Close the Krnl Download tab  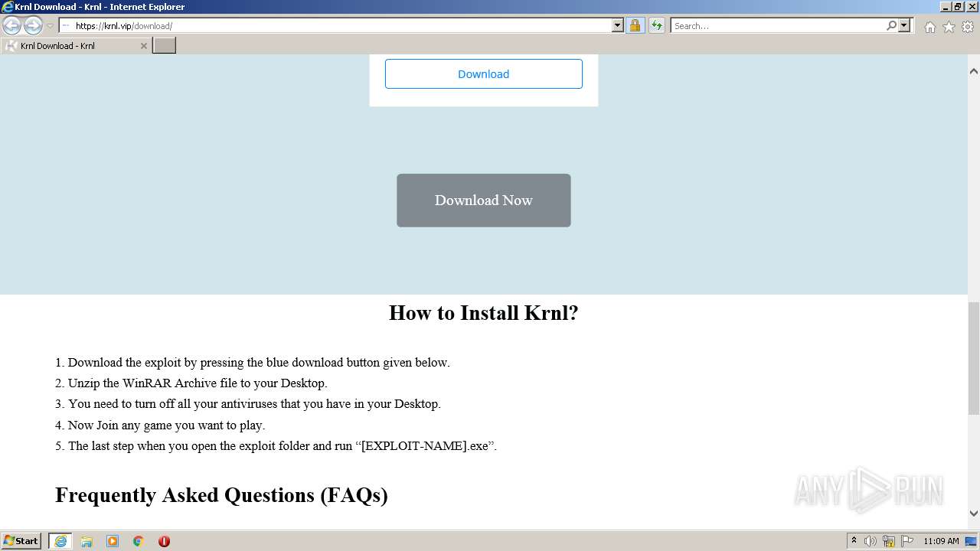(x=143, y=46)
